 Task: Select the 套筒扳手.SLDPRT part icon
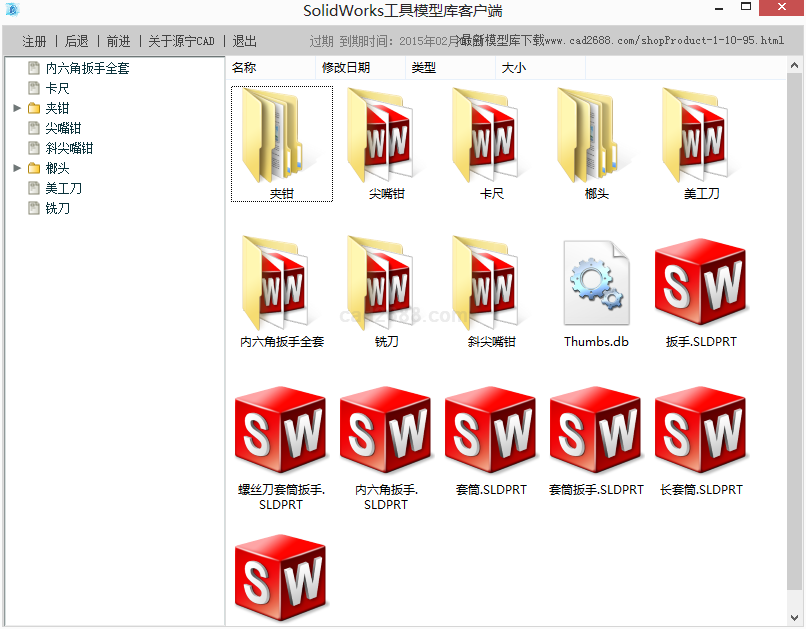(596, 432)
